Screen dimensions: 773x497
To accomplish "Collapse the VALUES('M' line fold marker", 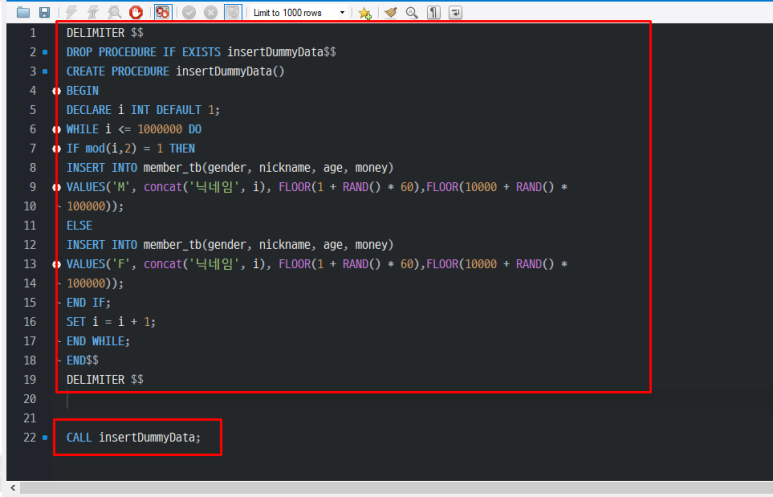I will (57, 187).
